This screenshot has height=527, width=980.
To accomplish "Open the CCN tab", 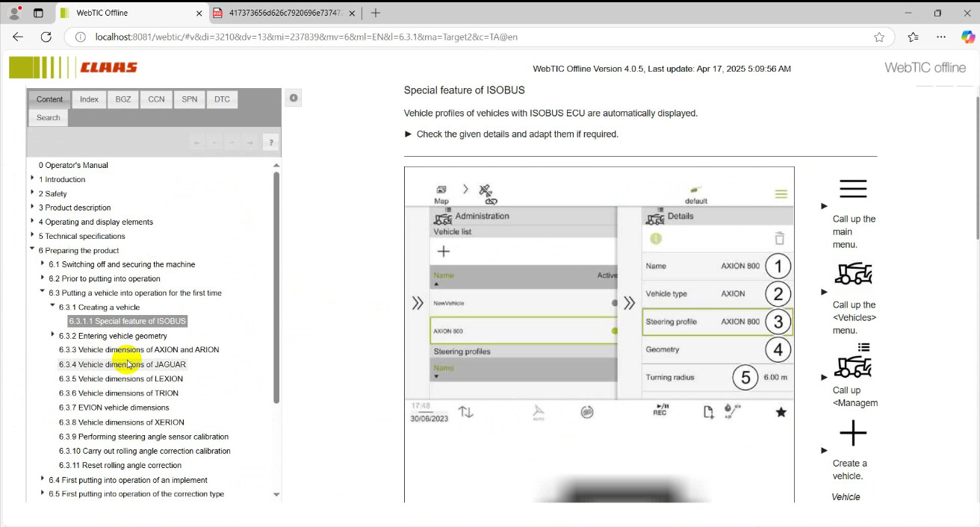I will pyautogui.click(x=156, y=99).
